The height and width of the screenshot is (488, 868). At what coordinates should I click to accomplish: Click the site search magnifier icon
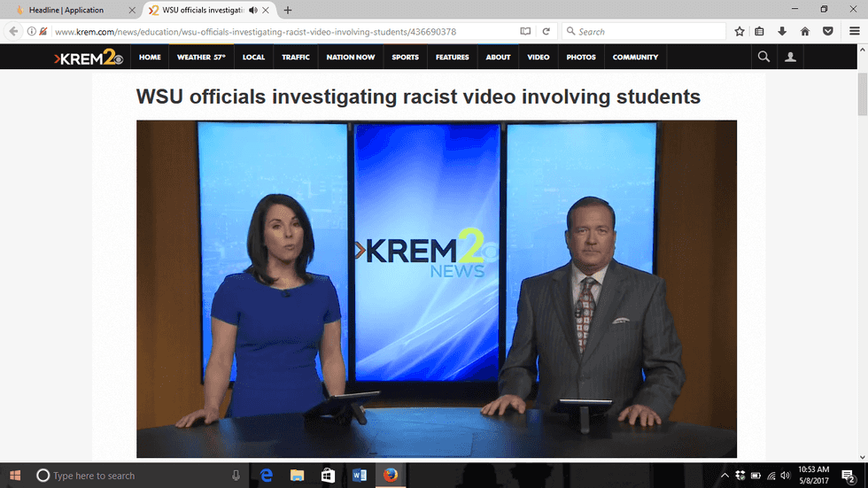point(763,57)
